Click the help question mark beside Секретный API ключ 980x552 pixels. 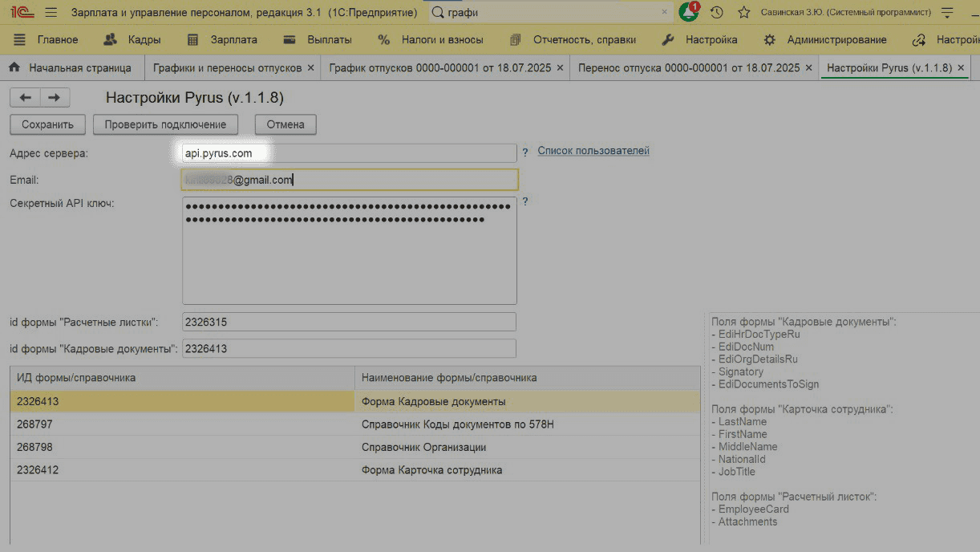click(x=525, y=201)
